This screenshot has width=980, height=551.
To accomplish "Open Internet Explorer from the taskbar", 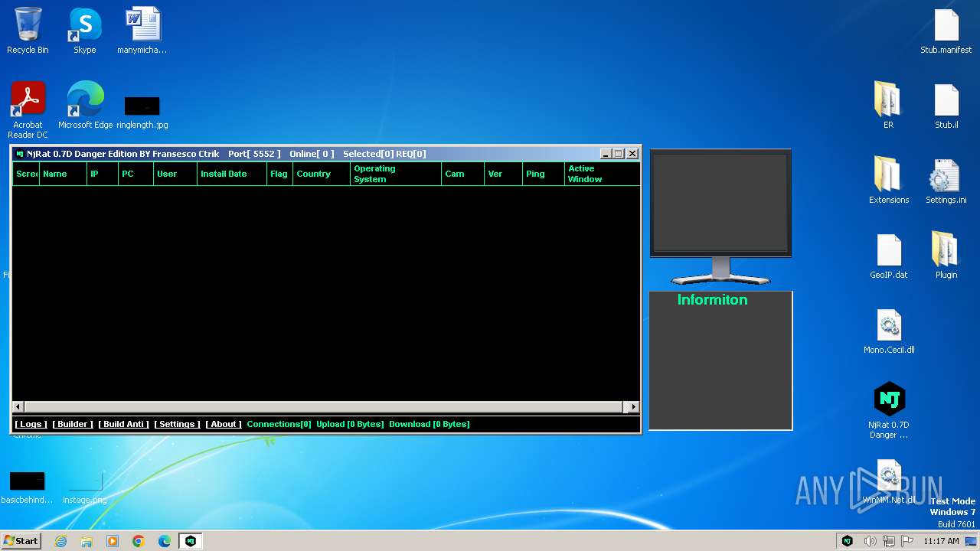I will pyautogui.click(x=60, y=541).
